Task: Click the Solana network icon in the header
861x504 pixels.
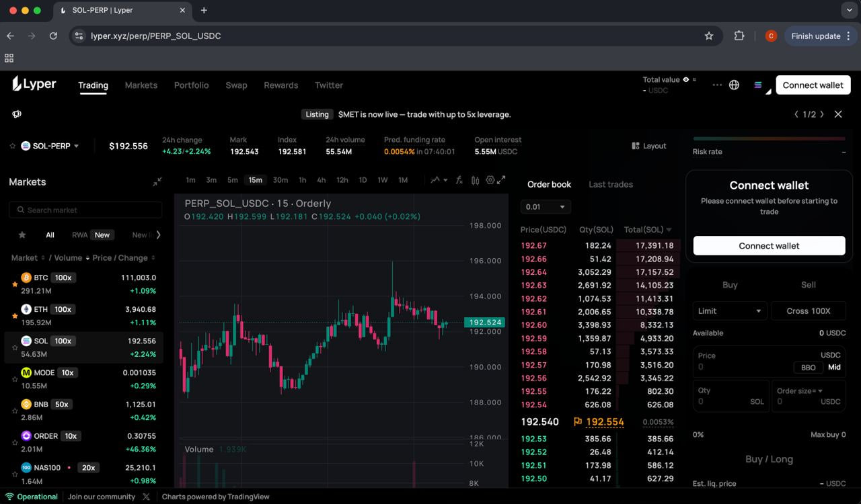Action: [758, 85]
